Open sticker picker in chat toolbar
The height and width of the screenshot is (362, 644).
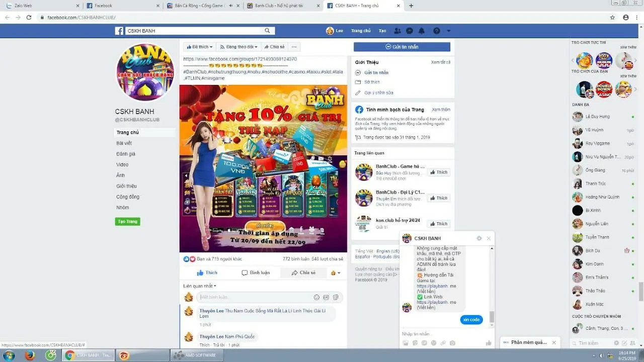pos(415,343)
